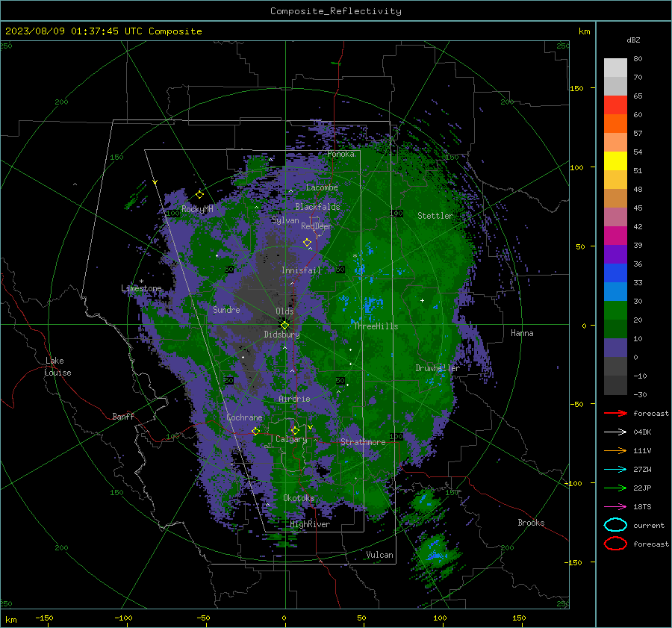Pick the bright green 20-30 dBZ swatch
This screenshot has width=672, height=628.
[615, 310]
